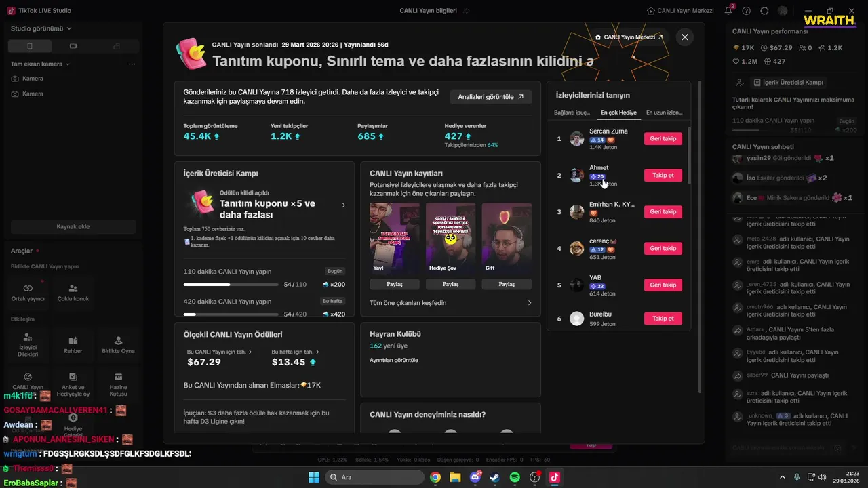
Task: Open the Çoklu konuk tool
Action: click(x=73, y=292)
